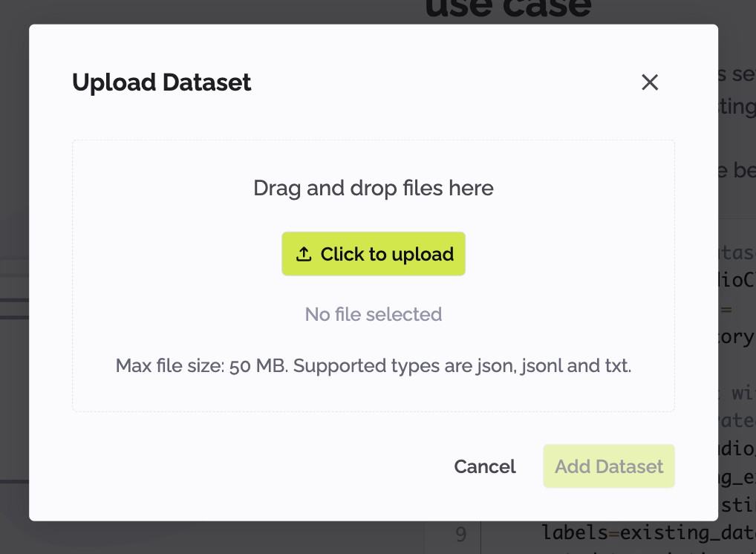Click the Drag and drop files here text

pyautogui.click(x=374, y=188)
